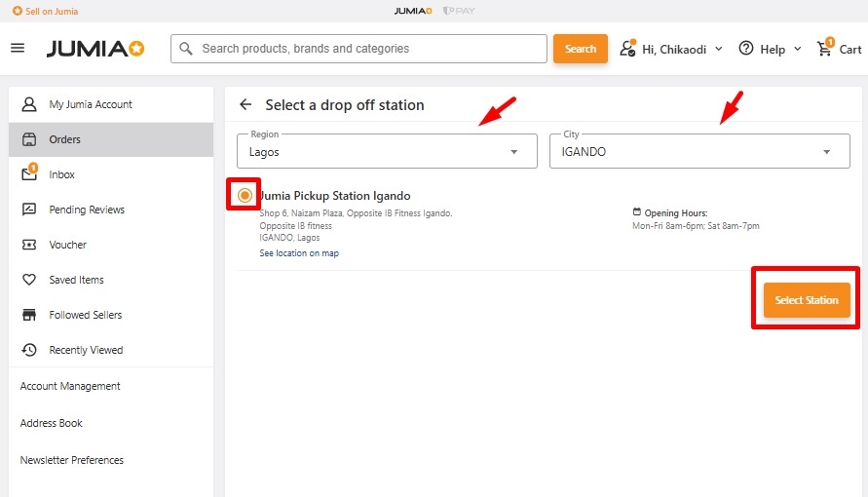Click the Followed Sellers store icon
The image size is (868, 497).
[x=29, y=315]
